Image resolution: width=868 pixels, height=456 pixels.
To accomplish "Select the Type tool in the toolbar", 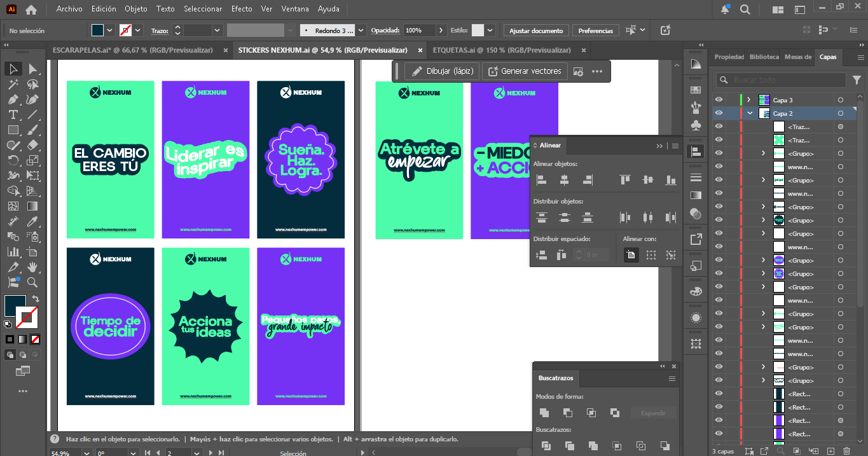I will click(x=13, y=114).
